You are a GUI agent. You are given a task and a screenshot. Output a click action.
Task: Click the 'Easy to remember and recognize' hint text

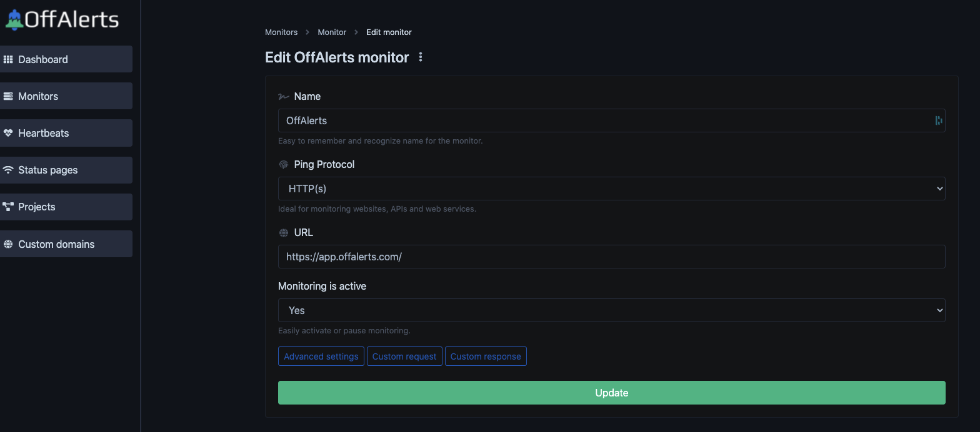point(380,141)
